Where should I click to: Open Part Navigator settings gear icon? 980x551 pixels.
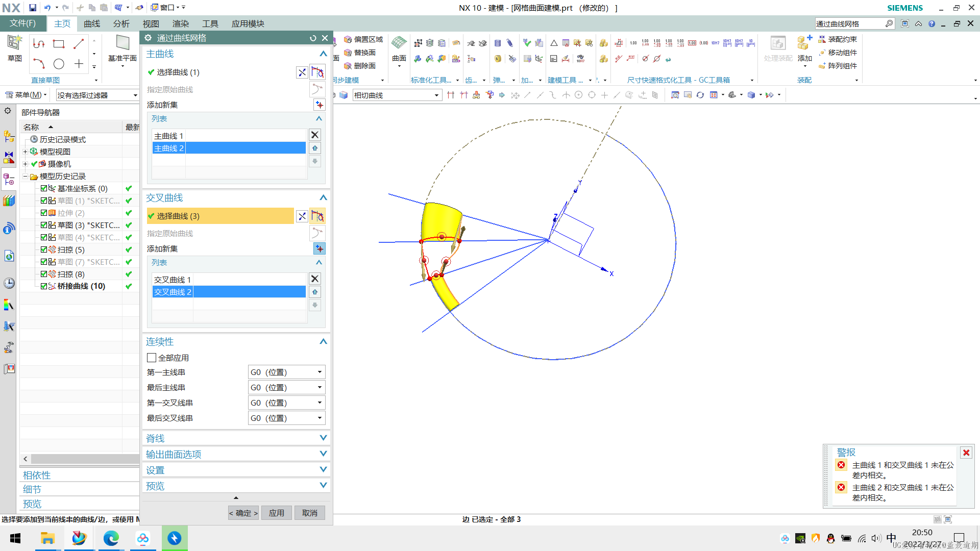tap(8, 111)
